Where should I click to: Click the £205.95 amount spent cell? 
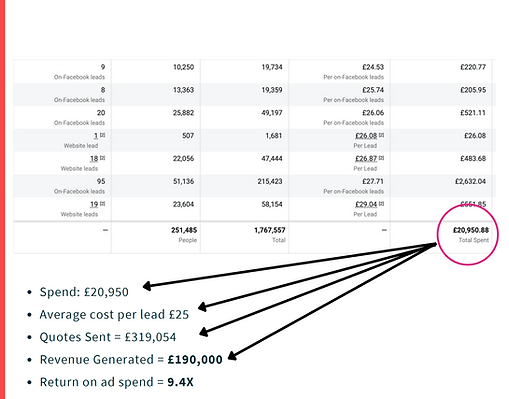[473, 90]
